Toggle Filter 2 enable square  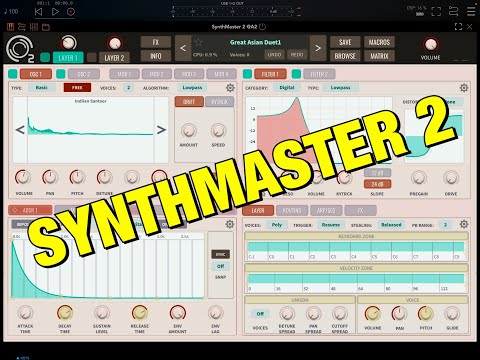pyautogui.click(x=296, y=74)
